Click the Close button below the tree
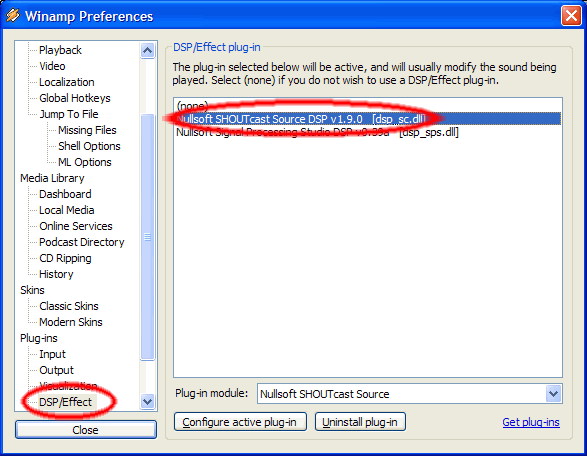This screenshot has height=456, width=587. (86, 430)
